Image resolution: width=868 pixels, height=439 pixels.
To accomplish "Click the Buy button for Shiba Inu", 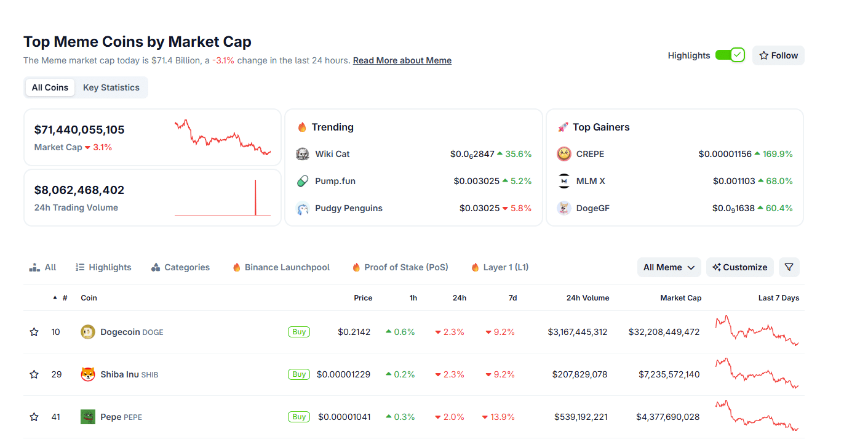I will coord(298,374).
